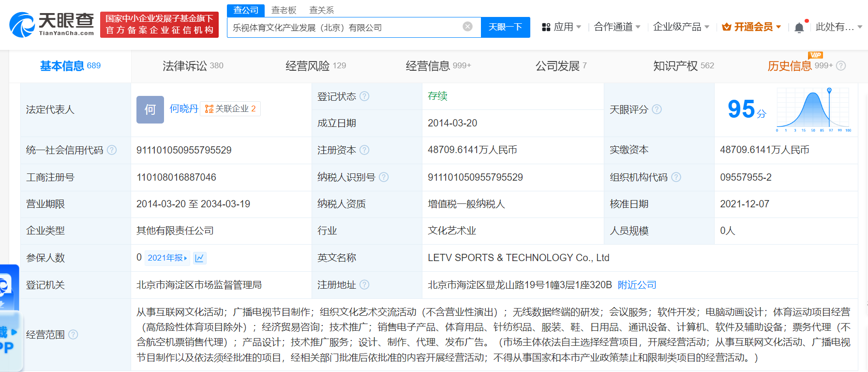Switch to the 历史信息 VIP tab
Screen dimensions: 868x372
(x=800, y=66)
